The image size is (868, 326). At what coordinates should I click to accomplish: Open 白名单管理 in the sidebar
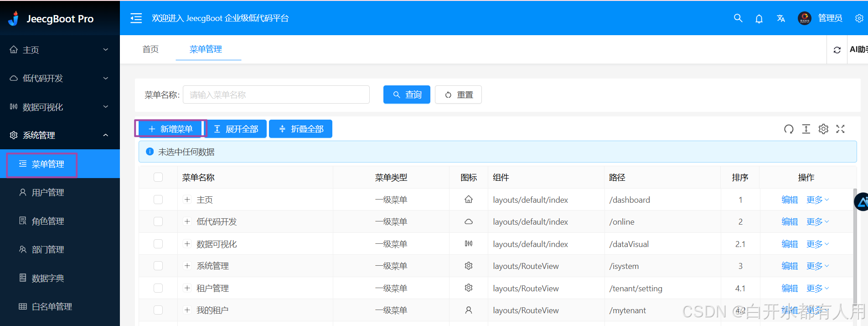(x=60, y=306)
